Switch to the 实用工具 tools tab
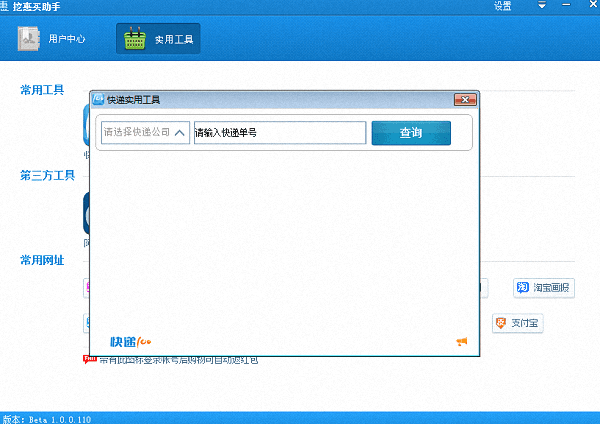 tap(158, 40)
